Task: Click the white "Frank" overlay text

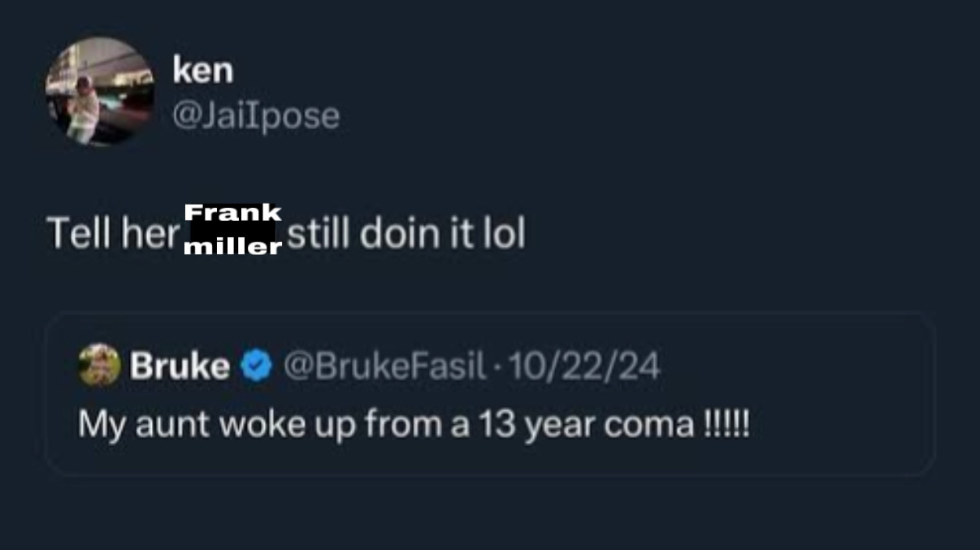Action: pyautogui.click(x=232, y=213)
